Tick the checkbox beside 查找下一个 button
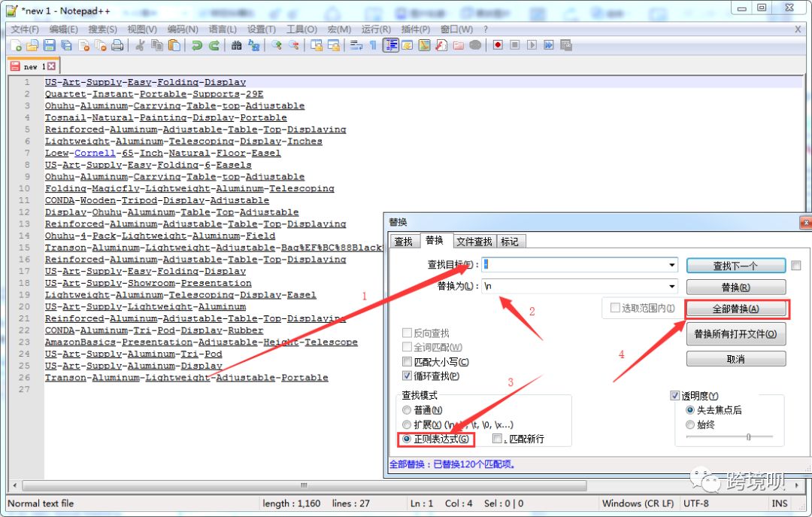This screenshot has height=517, width=812. (796, 266)
